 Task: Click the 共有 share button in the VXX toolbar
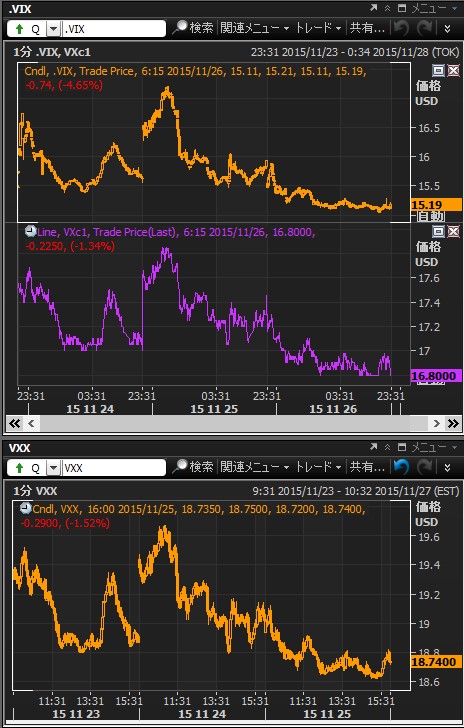tap(367, 467)
